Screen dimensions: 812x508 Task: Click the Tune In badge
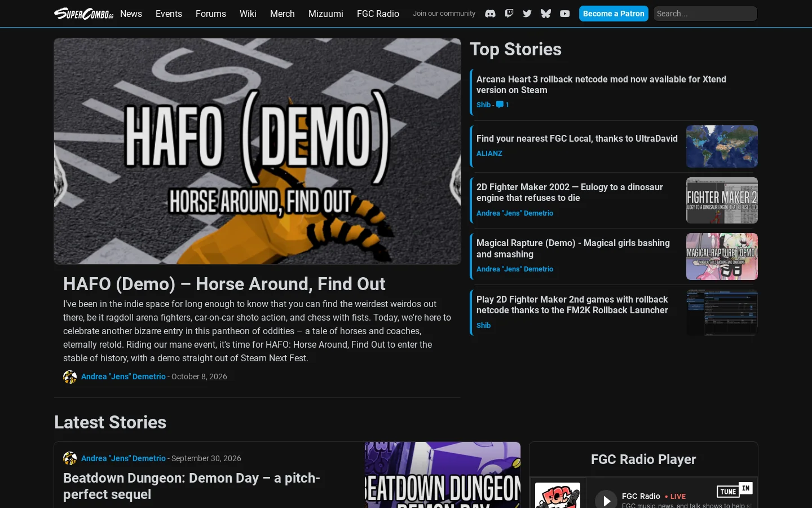pos(735,490)
